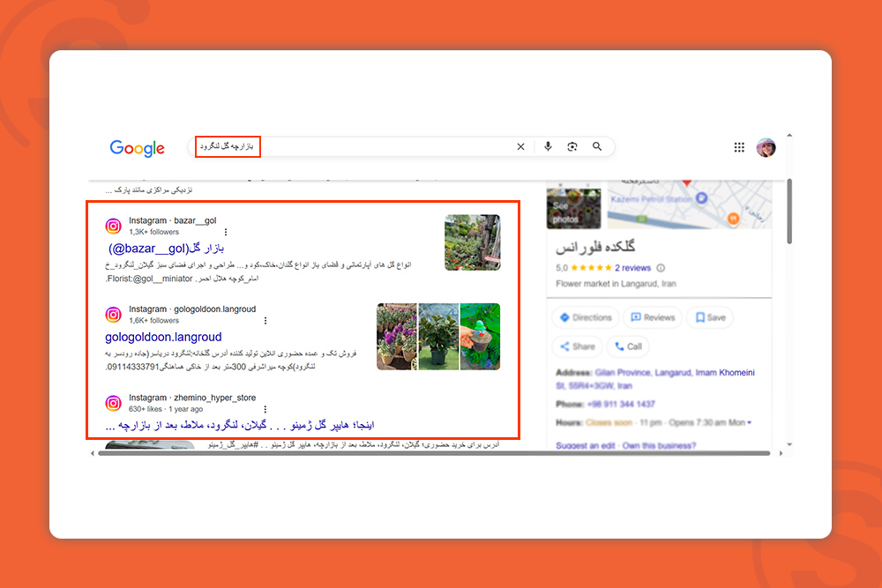
Task: Click the vertical scrollbar thumb
Action: 789,212
